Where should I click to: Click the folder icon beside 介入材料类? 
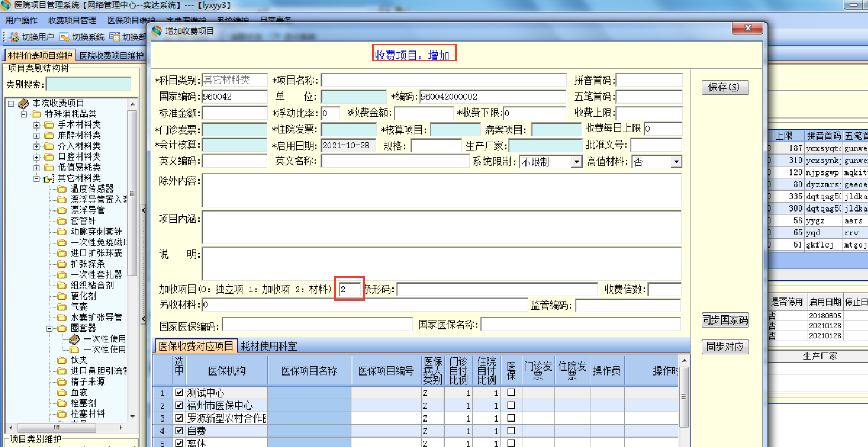coord(49,146)
